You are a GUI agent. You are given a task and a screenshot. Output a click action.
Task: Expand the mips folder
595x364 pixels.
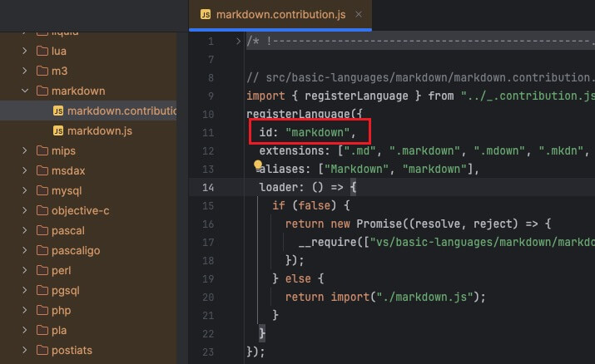pyautogui.click(x=25, y=150)
